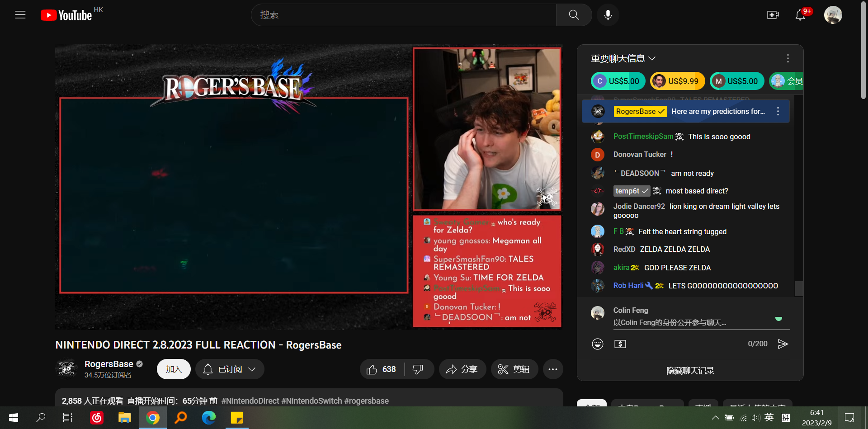
Task: Open File Explorer from taskbar
Action: tap(125, 418)
